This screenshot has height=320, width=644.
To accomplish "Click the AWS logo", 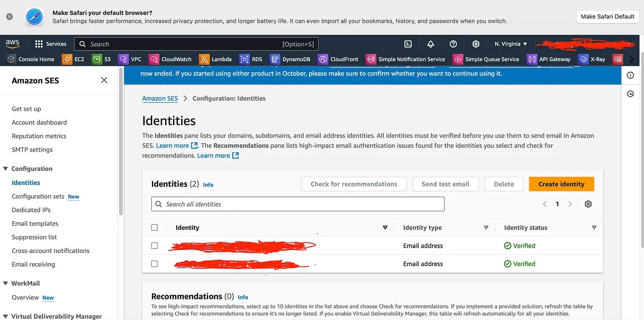I will pos(12,44).
